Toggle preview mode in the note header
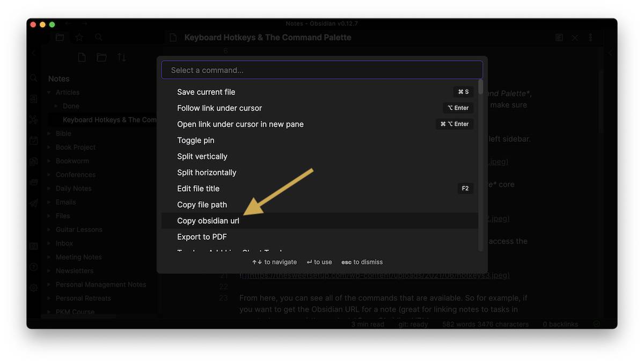The width and height of the screenshot is (644, 364). (x=559, y=38)
